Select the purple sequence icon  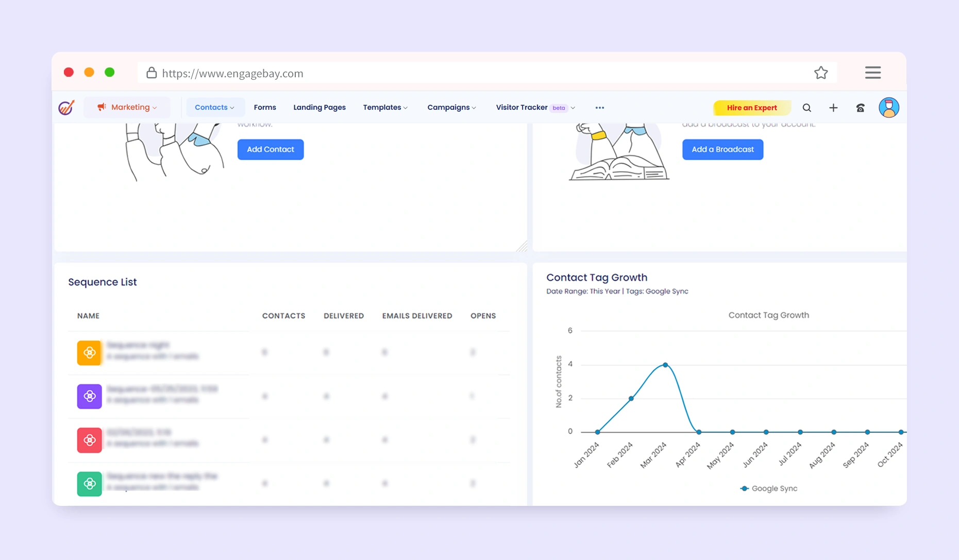[89, 396]
